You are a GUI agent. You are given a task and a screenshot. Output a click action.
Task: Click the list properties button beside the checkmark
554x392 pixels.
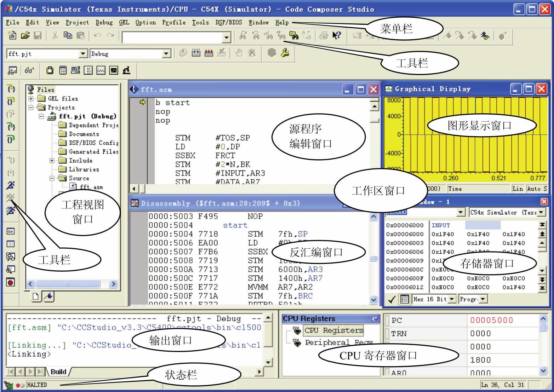point(405,300)
